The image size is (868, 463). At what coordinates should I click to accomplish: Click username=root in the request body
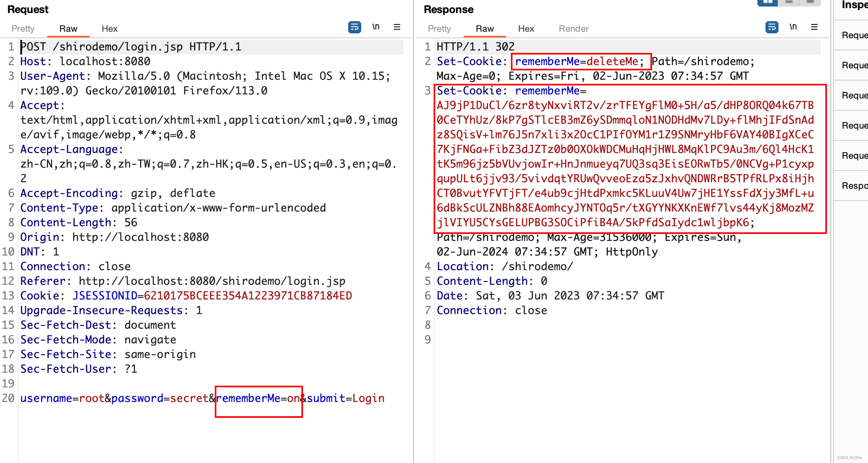click(63, 398)
